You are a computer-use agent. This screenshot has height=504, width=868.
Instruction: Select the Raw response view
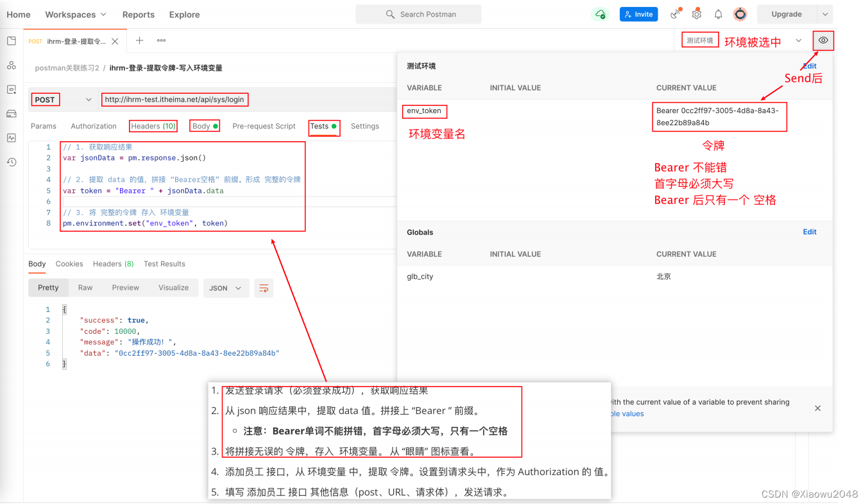point(85,288)
